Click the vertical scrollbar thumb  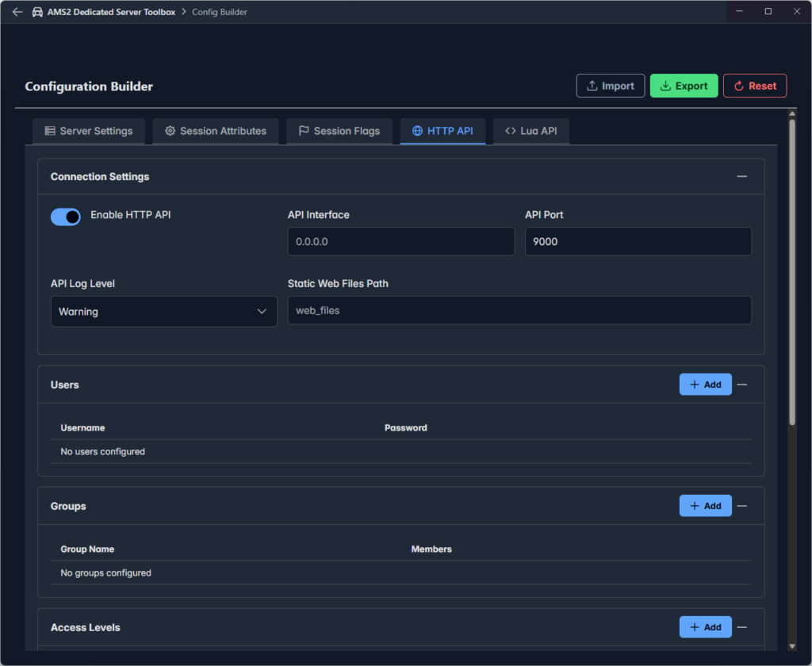[x=791, y=270]
